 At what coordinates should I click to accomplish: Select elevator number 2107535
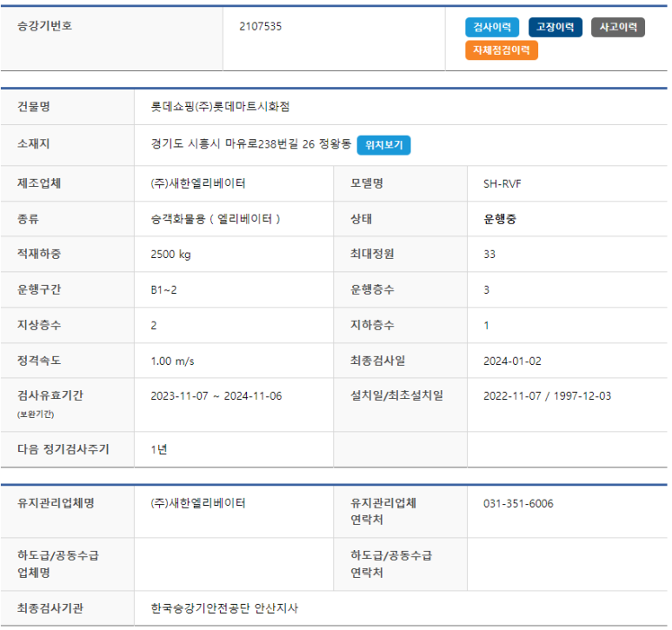click(x=260, y=27)
